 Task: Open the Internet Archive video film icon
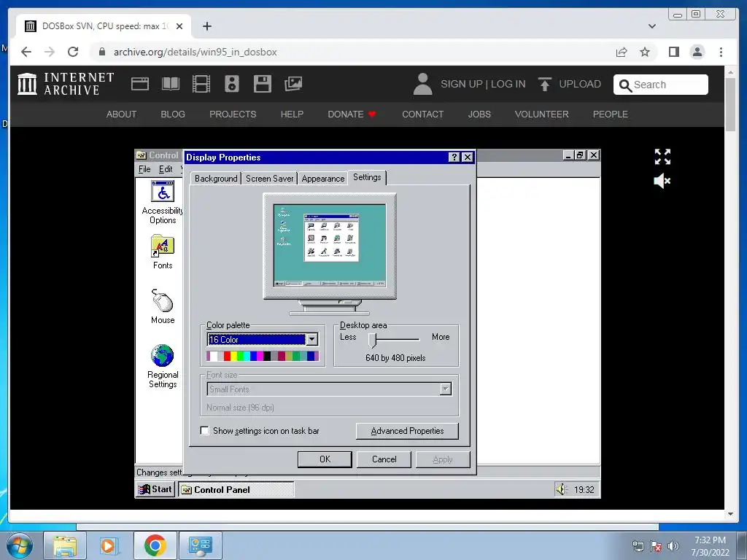(201, 84)
